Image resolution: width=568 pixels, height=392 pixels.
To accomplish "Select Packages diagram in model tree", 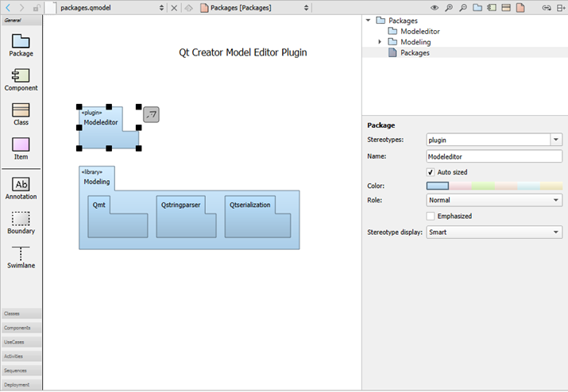I will 414,52.
